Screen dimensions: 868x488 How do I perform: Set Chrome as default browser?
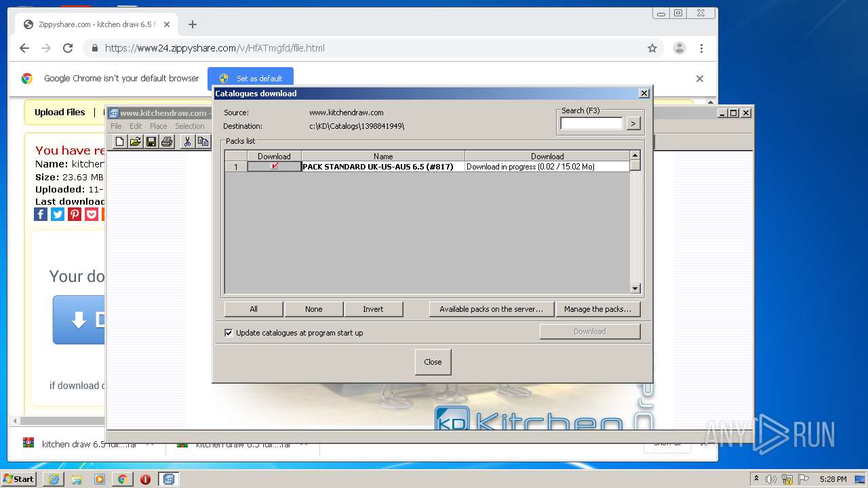250,78
